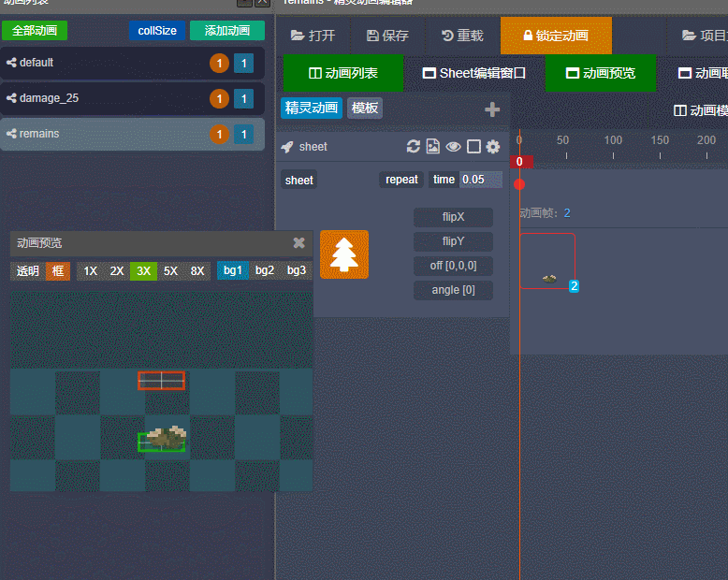Set the preview zoom to 3X

click(143, 271)
